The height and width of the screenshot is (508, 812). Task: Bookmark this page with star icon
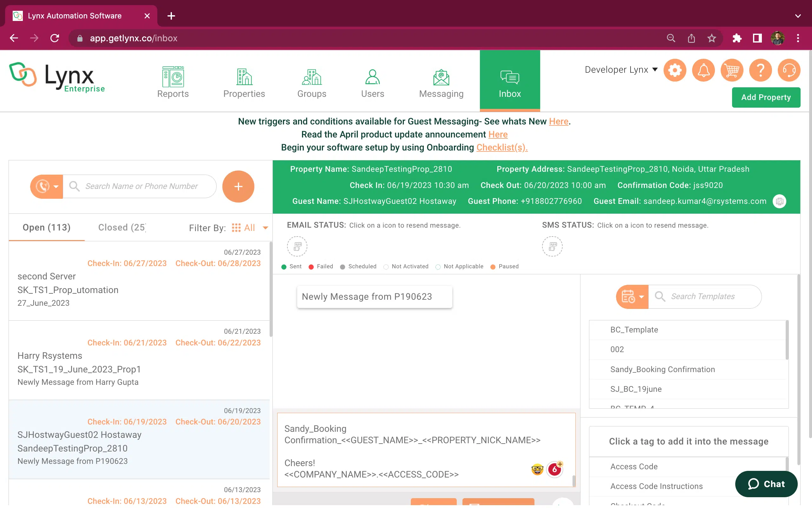711,38
